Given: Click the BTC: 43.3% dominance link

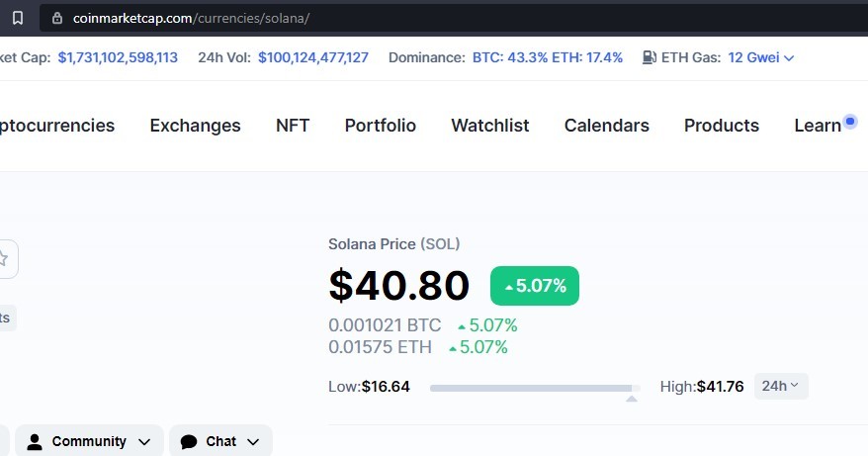Looking at the screenshot, I should tap(510, 57).
